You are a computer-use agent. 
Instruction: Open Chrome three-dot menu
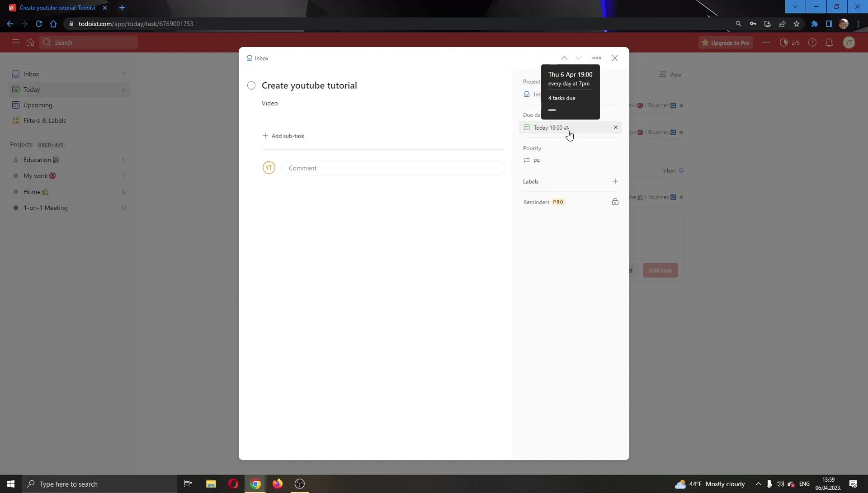pyautogui.click(x=858, y=24)
